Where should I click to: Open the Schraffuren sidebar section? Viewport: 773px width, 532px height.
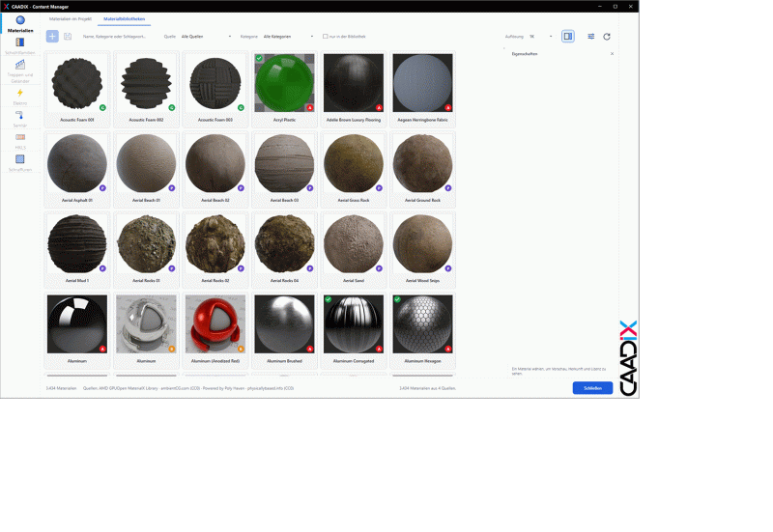20,162
